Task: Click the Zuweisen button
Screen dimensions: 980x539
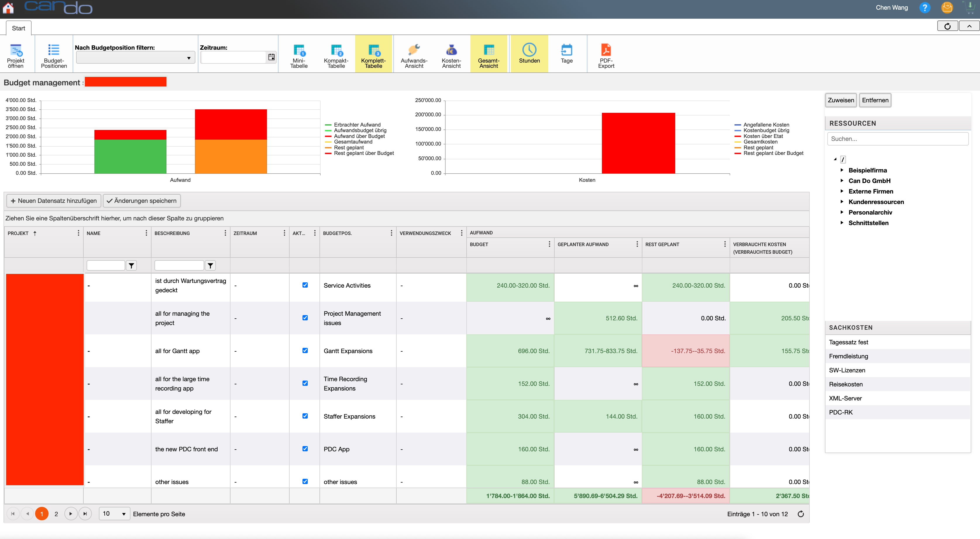Action: point(841,100)
